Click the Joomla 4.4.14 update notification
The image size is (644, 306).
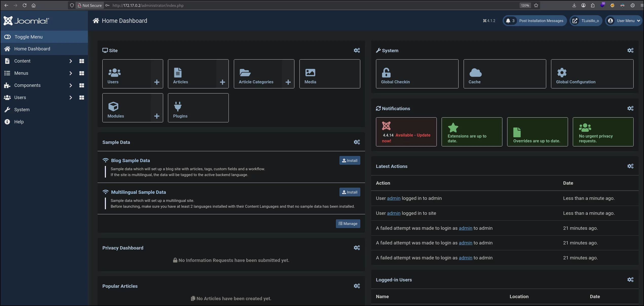click(406, 132)
